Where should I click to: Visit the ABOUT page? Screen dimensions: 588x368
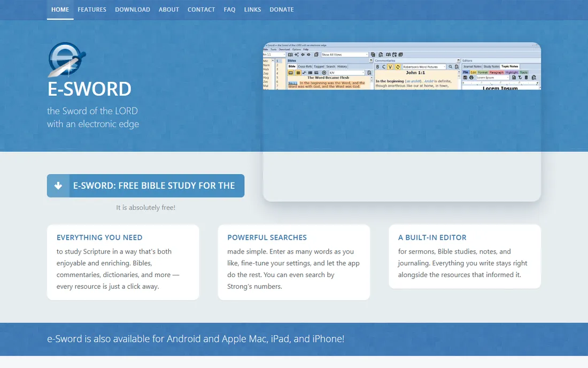coord(169,10)
